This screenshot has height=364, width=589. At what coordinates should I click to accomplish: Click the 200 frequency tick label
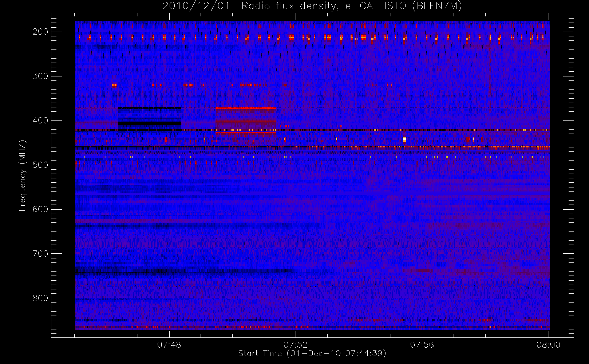(x=40, y=32)
